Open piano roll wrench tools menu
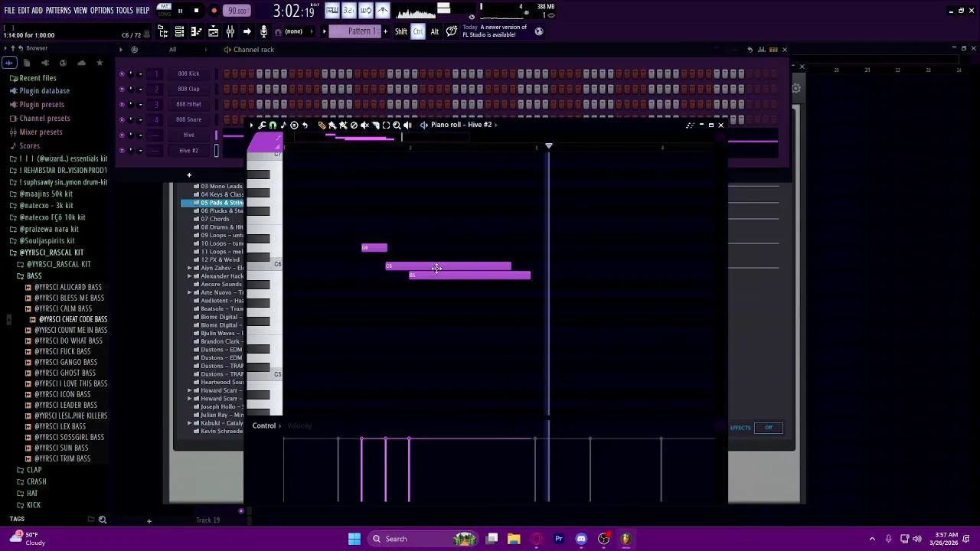The width and height of the screenshot is (980, 551). click(262, 125)
